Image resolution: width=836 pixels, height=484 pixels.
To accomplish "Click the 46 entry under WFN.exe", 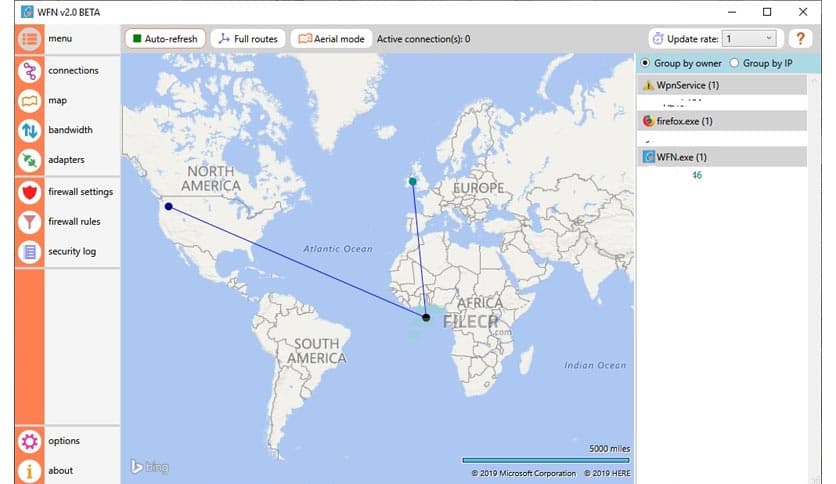I will tap(697, 175).
